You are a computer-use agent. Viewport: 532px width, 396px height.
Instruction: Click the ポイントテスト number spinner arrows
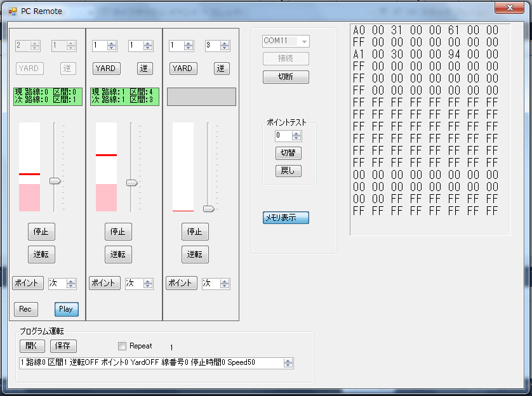point(296,136)
